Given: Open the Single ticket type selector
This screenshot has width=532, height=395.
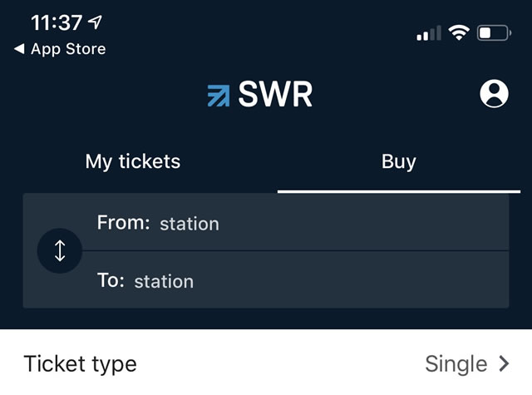Looking at the screenshot, I should click(456, 363).
